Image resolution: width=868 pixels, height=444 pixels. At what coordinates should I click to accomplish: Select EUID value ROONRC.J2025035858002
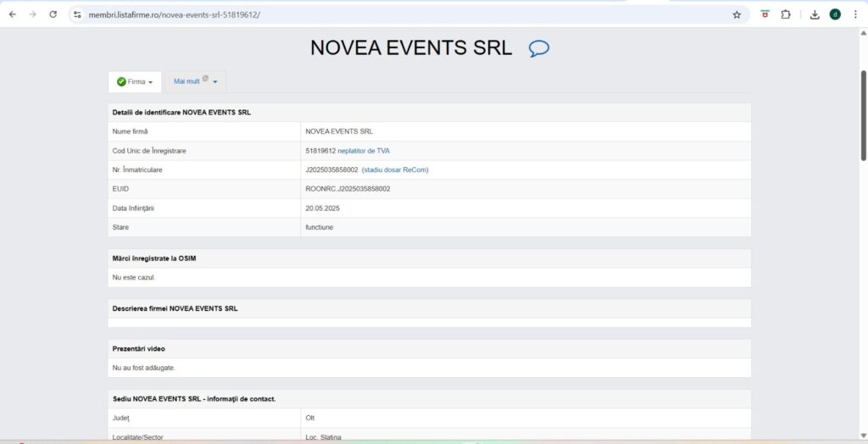(x=348, y=189)
